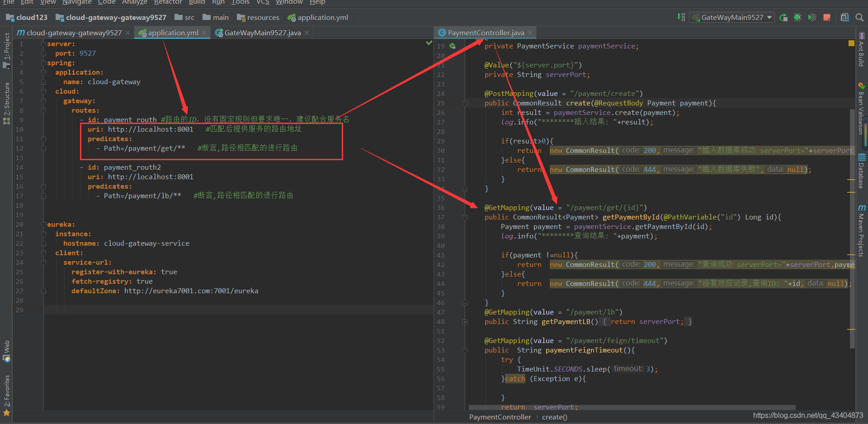Open the Maven Projects side panel

(862, 231)
